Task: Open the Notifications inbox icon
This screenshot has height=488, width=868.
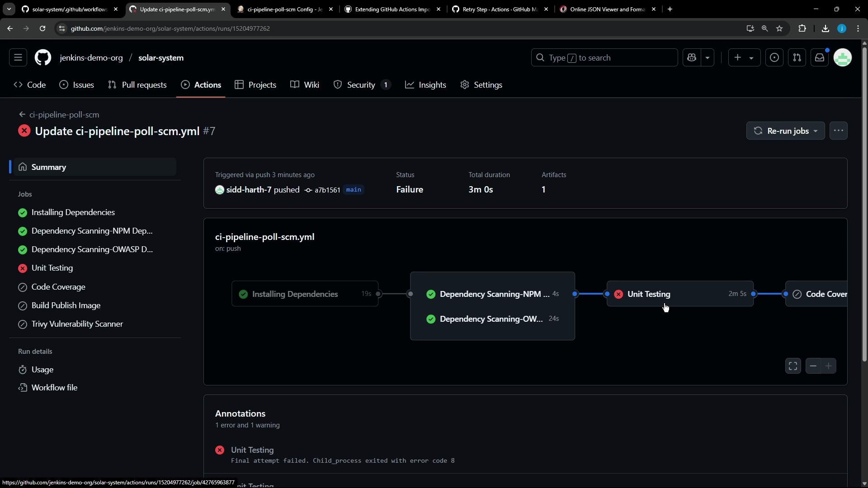Action: click(820, 58)
